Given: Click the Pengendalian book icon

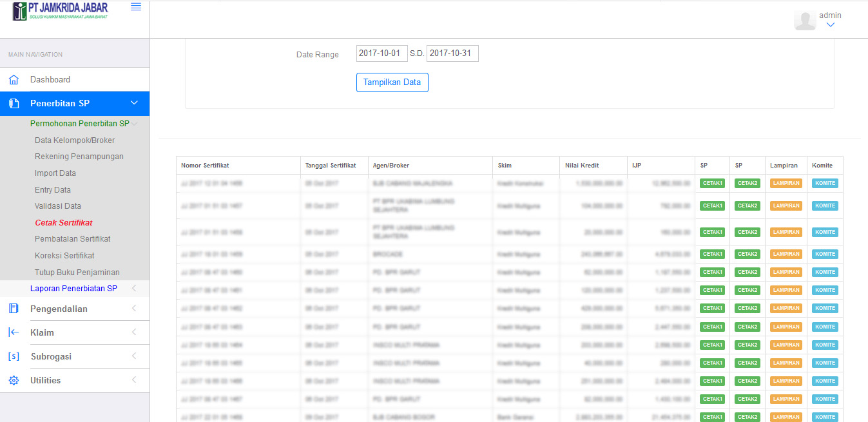Looking at the screenshot, I should tap(14, 309).
